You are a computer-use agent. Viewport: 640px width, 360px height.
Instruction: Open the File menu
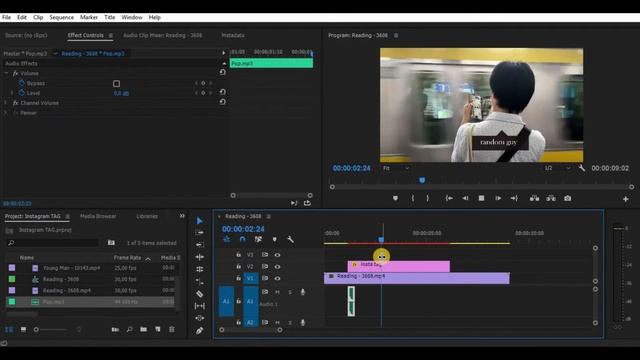coord(7,18)
